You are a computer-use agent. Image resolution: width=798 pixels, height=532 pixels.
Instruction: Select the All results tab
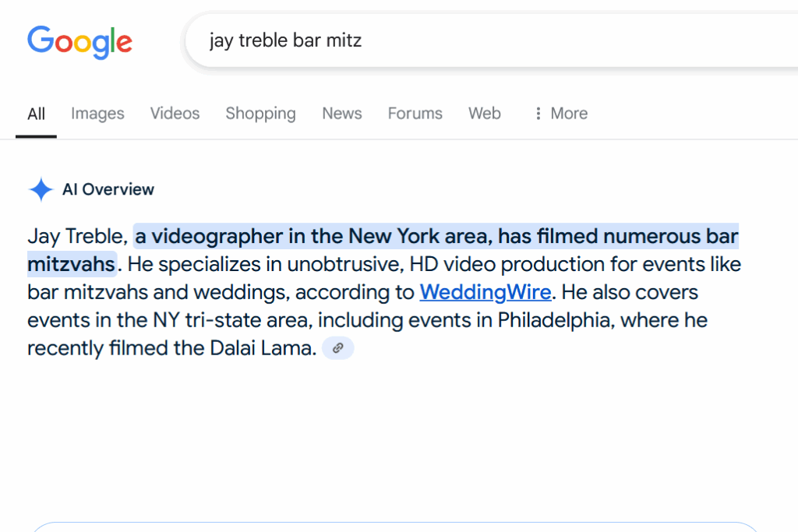tap(36, 114)
